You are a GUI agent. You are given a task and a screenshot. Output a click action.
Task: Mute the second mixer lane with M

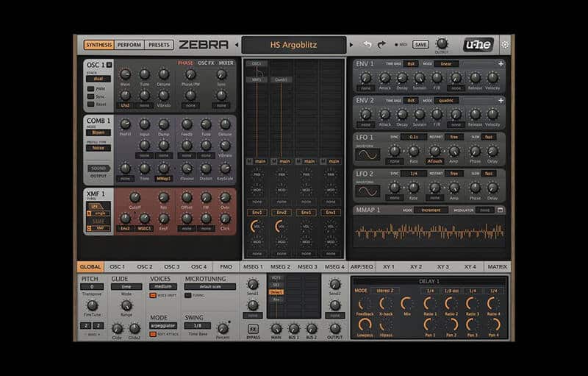pyautogui.click(x=274, y=161)
